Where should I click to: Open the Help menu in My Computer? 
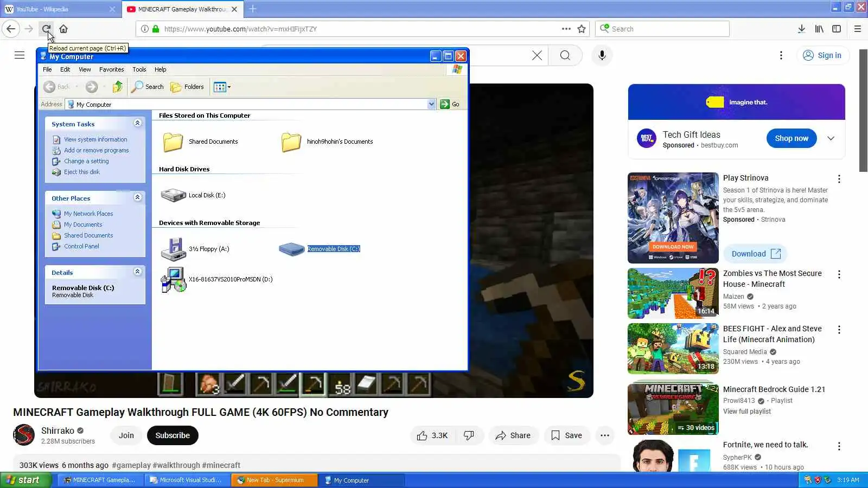(160, 69)
